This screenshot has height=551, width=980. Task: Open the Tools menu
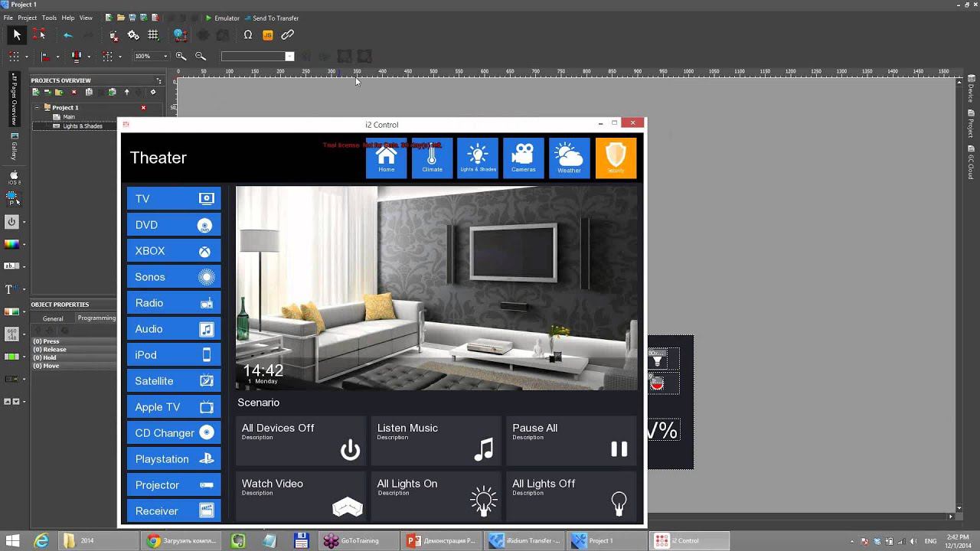pos(49,18)
